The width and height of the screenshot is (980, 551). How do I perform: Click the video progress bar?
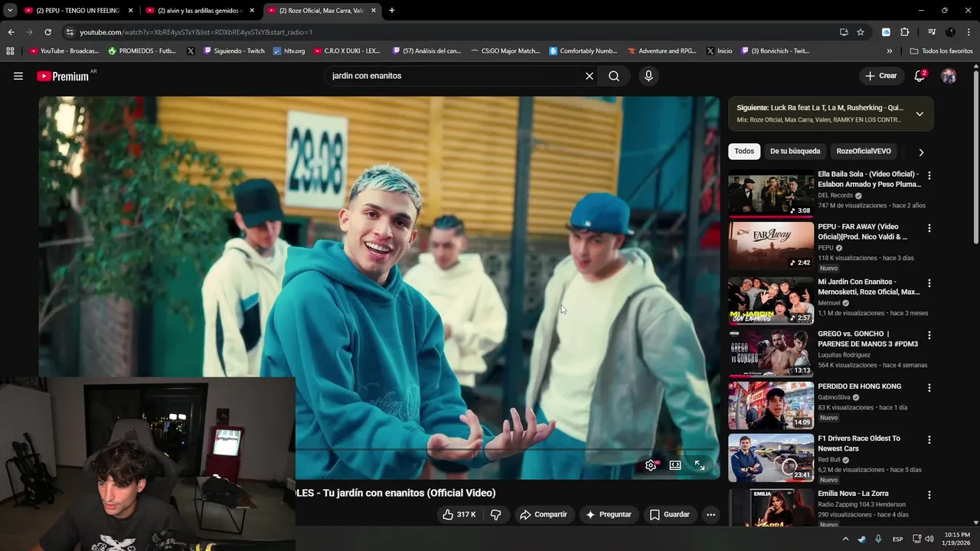(379, 449)
